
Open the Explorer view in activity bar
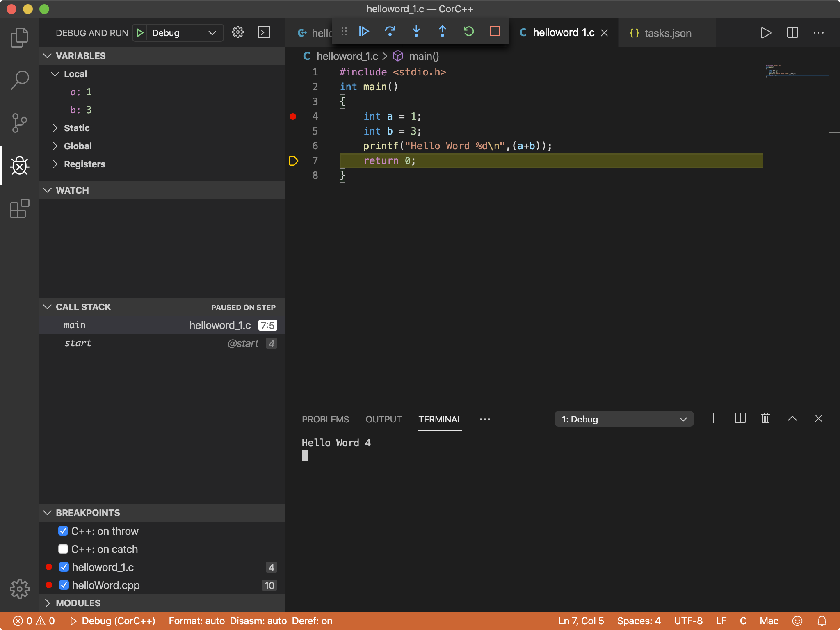pyautogui.click(x=19, y=37)
